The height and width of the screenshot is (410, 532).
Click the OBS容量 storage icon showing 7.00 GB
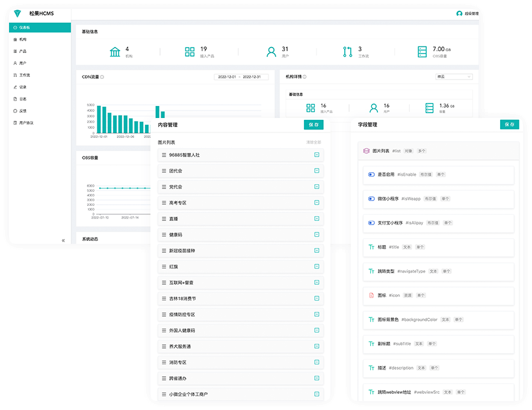pos(422,52)
